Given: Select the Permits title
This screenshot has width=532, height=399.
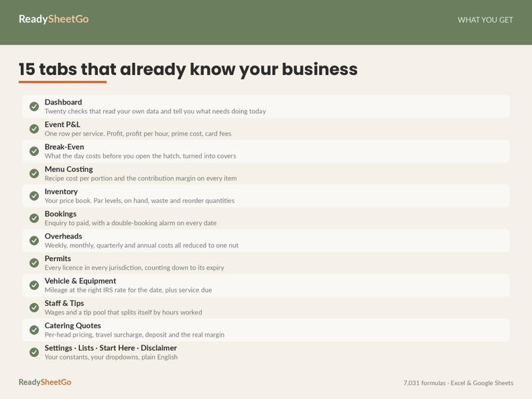Looking at the screenshot, I should (58, 258).
